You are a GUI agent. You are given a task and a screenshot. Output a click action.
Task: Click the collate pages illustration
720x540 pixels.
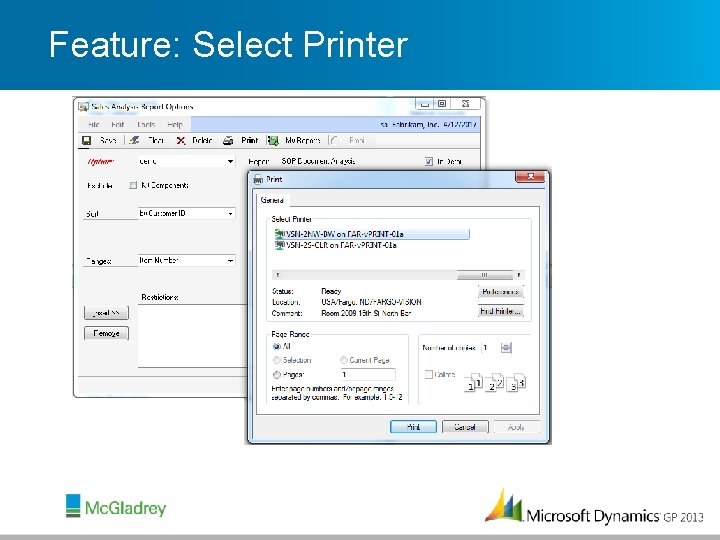[495, 382]
